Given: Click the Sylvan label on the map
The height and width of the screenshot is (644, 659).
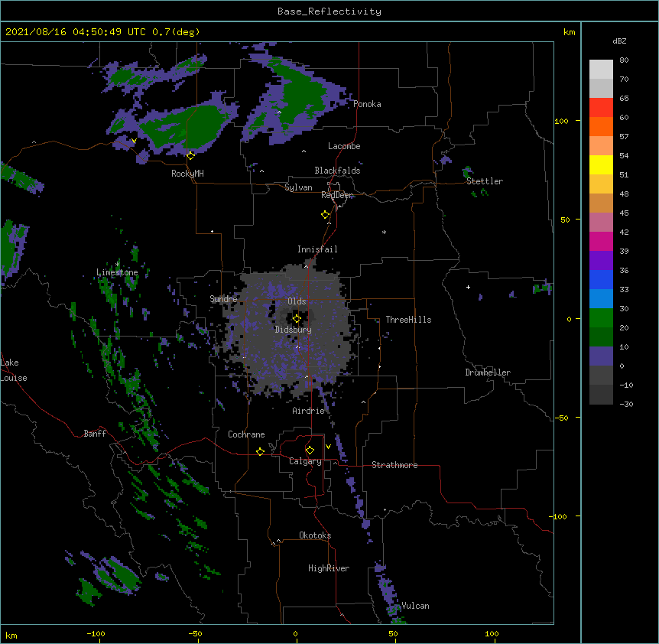Looking at the screenshot, I should click(298, 187).
